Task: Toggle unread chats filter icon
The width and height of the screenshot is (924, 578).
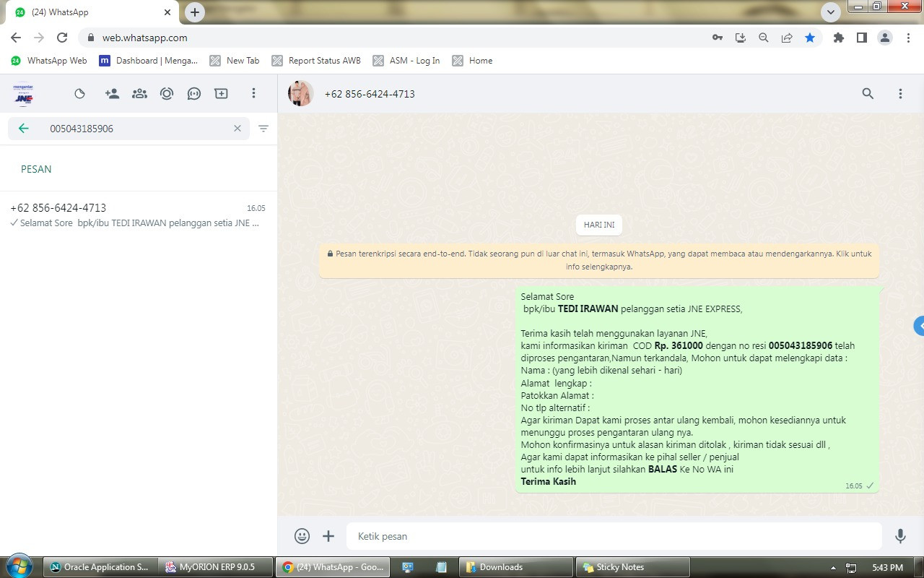Action: pyautogui.click(x=263, y=129)
